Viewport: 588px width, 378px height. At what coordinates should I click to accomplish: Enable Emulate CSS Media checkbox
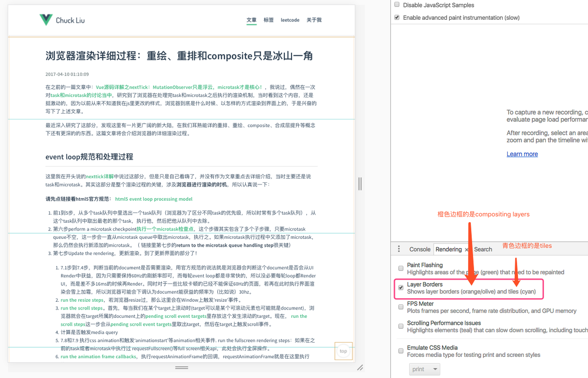(x=401, y=351)
